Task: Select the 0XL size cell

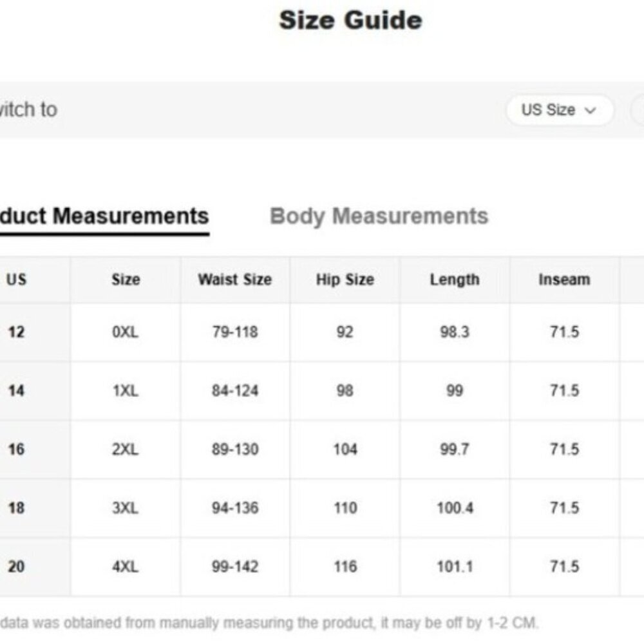Action: pos(126,332)
